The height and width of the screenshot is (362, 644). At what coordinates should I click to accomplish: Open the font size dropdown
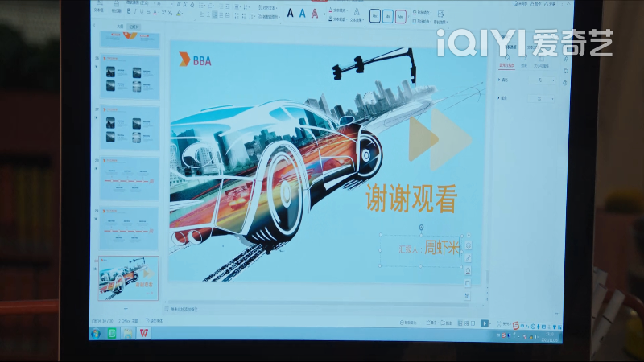pyautogui.click(x=172, y=4)
